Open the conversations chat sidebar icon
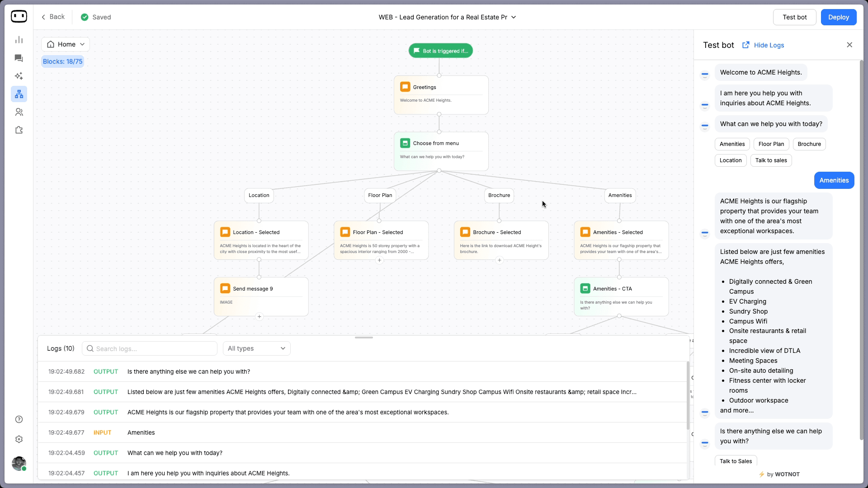Screen dimensions: 868x488 pyautogui.click(x=19, y=58)
